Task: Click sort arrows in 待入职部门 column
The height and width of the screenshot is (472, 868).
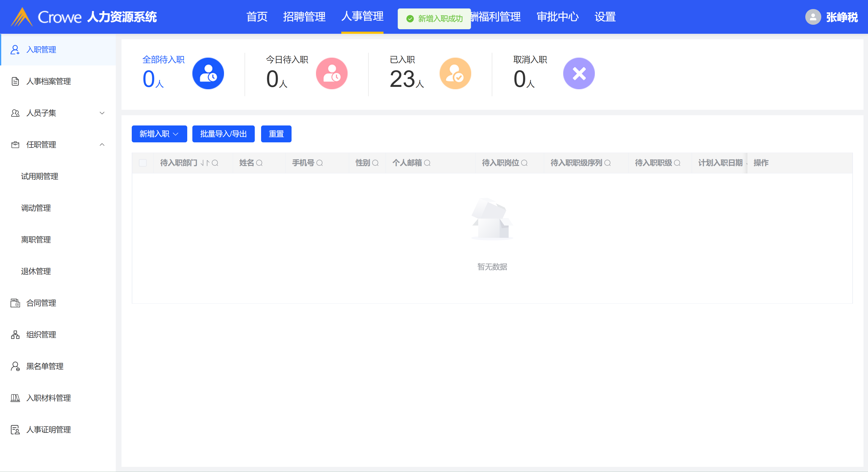Action: tap(205, 163)
